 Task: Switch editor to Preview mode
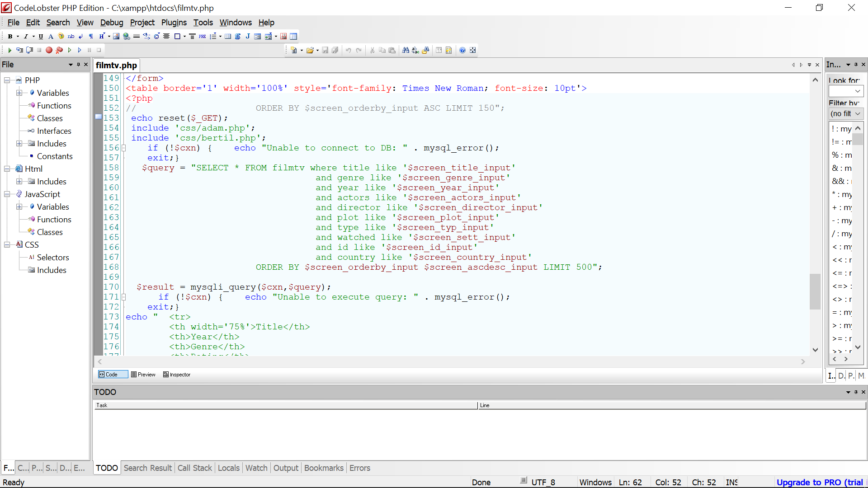point(143,375)
